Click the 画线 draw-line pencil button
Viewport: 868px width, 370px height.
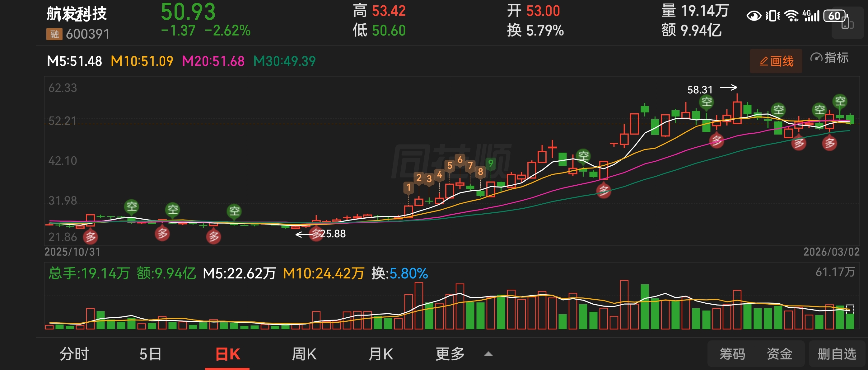click(x=776, y=61)
